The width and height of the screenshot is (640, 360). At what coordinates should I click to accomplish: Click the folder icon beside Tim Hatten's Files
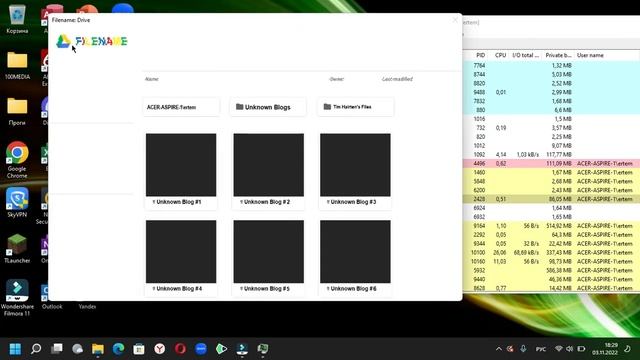pos(327,107)
